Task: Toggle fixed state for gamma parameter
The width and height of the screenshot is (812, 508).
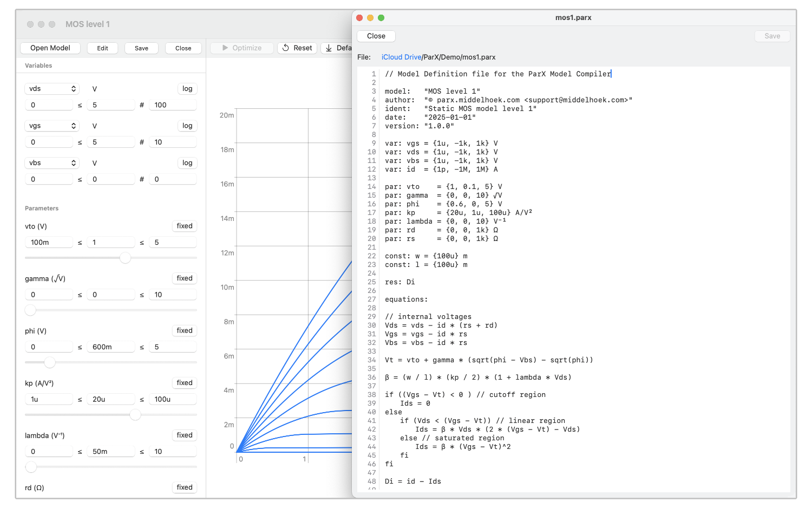Action: point(184,278)
